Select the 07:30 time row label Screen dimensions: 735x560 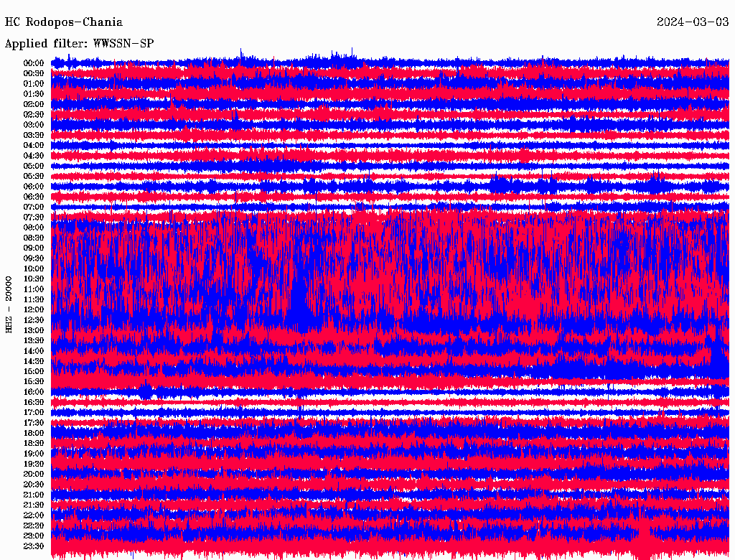34,217
